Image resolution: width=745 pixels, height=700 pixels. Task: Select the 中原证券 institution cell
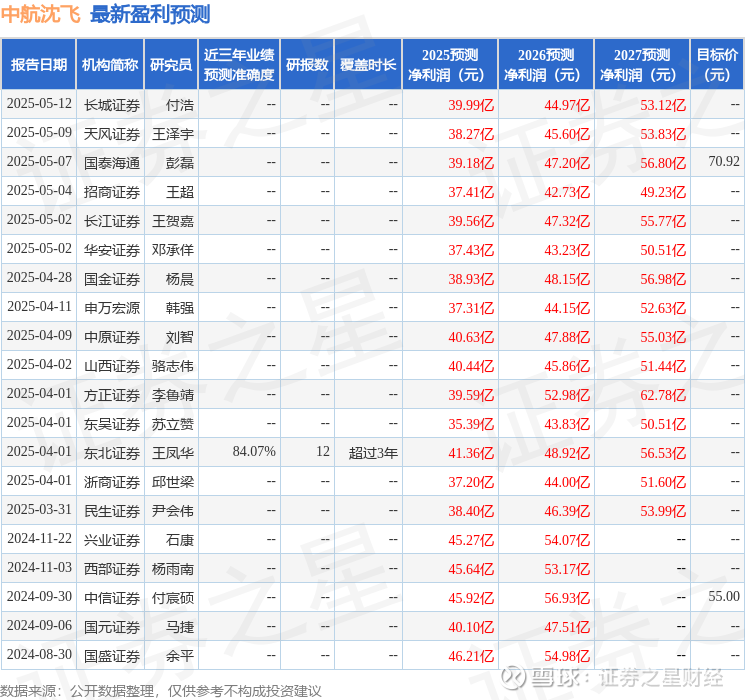tap(112, 337)
